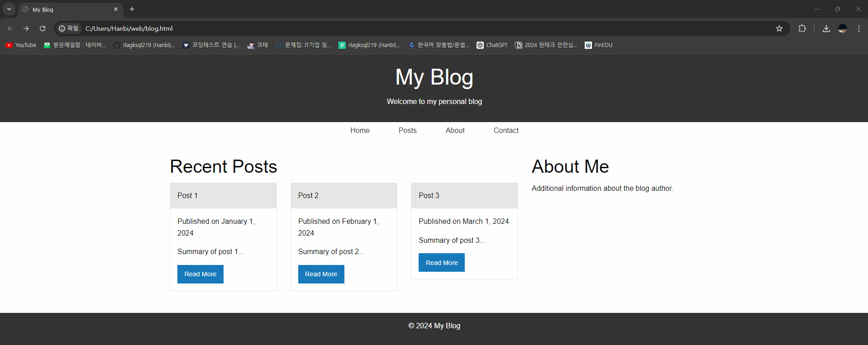The height and width of the screenshot is (345, 868).
Task: Open the ChatGPT bookmark
Action: (x=492, y=45)
